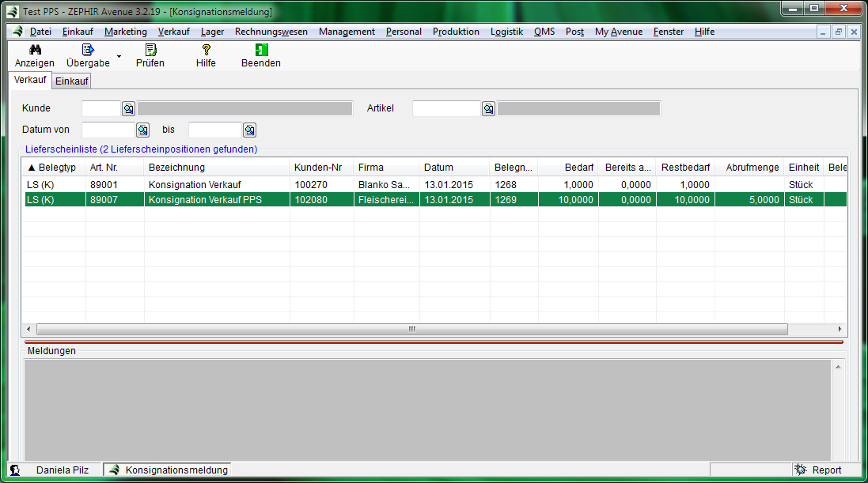
Task: Open the Logistik menu
Action: pos(506,32)
